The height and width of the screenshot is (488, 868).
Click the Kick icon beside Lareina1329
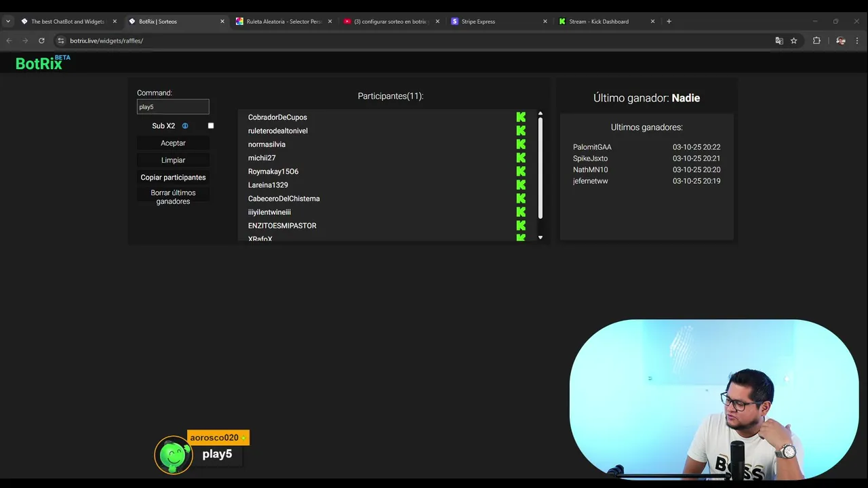521,185
